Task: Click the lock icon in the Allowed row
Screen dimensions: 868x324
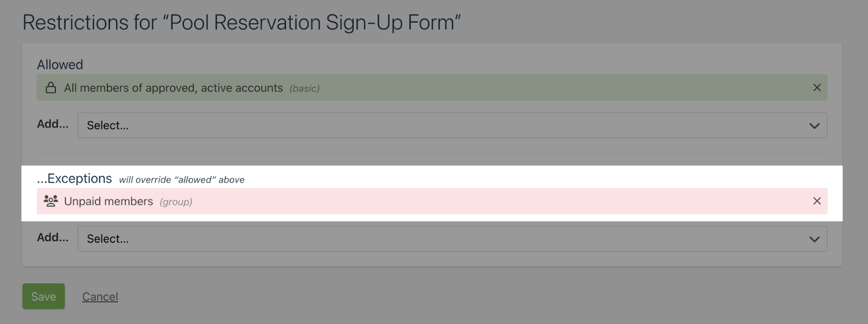Action: pos(51,88)
